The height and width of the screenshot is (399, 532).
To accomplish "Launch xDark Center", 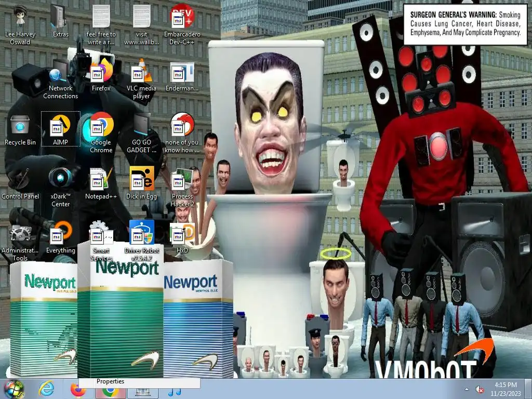I will [x=60, y=187].
